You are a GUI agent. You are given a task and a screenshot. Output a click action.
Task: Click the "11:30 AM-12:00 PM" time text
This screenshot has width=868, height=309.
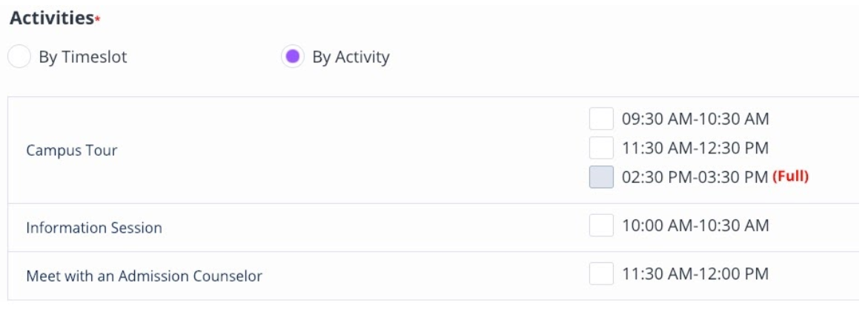pyautogui.click(x=695, y=274)
